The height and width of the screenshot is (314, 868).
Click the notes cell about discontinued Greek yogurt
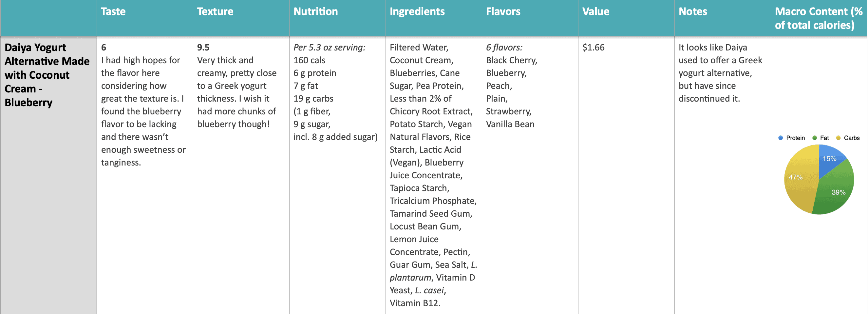click(x=723, y=175)
